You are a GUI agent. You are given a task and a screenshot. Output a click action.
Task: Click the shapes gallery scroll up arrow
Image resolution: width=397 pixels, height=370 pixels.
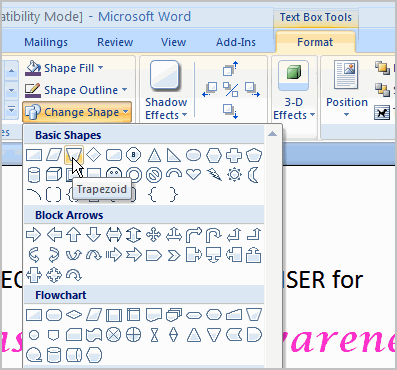pos(272,134)
